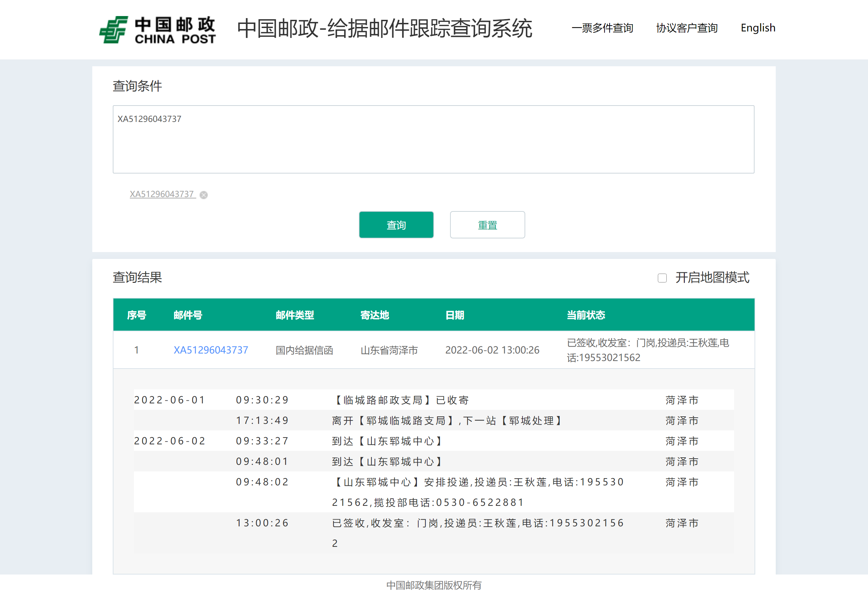Click the 已签收,收发室 status in the results table row

(648, 350)
